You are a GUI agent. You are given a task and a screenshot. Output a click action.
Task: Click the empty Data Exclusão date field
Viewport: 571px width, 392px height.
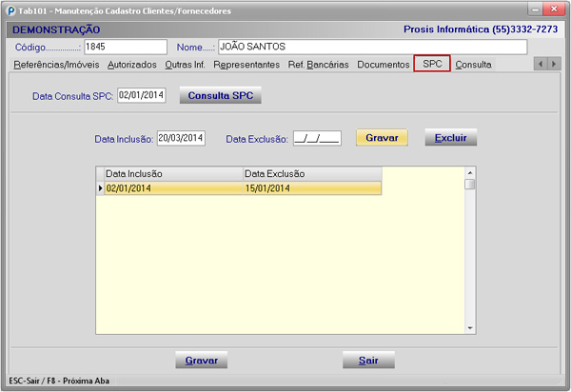317,138
